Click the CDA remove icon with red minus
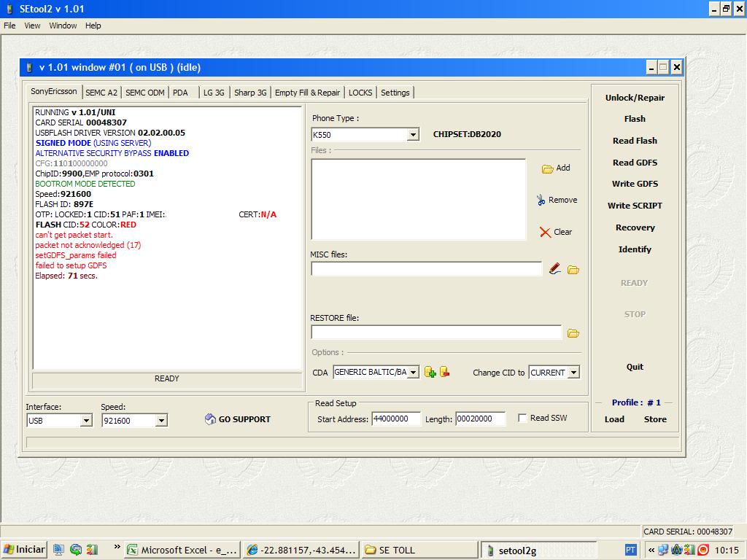Viewport: 747px width, 560px height. click(x=444, y=372)
